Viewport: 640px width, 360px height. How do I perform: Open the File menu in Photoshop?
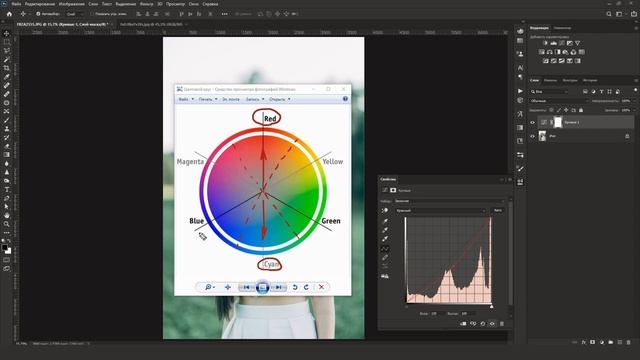coord(16,4)
